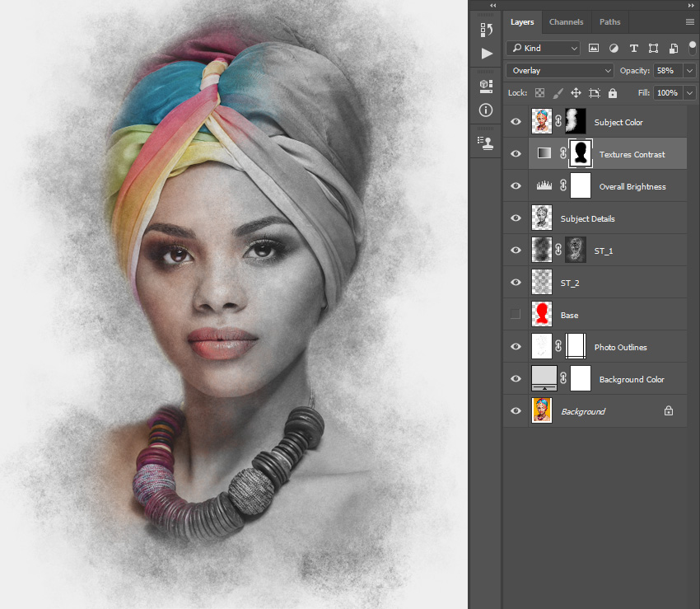This screenshot has width=700, height=609.
Task: Filter layers by adjustment layers icon
Action: [x=614, y=49]
